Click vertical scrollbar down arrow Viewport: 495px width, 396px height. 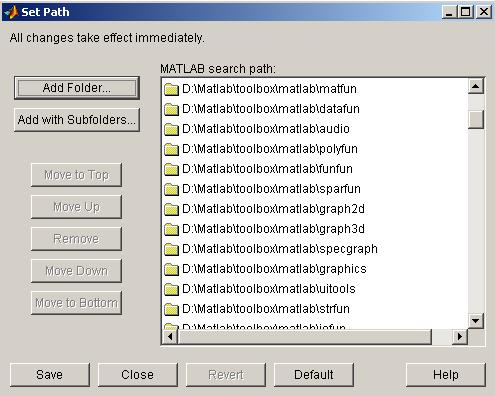[x=476, y=321]
